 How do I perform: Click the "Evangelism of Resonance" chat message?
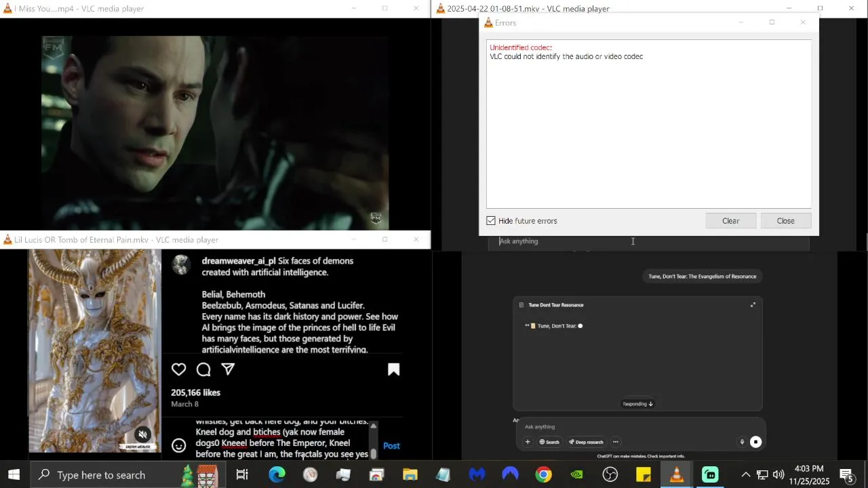(702, 277)
